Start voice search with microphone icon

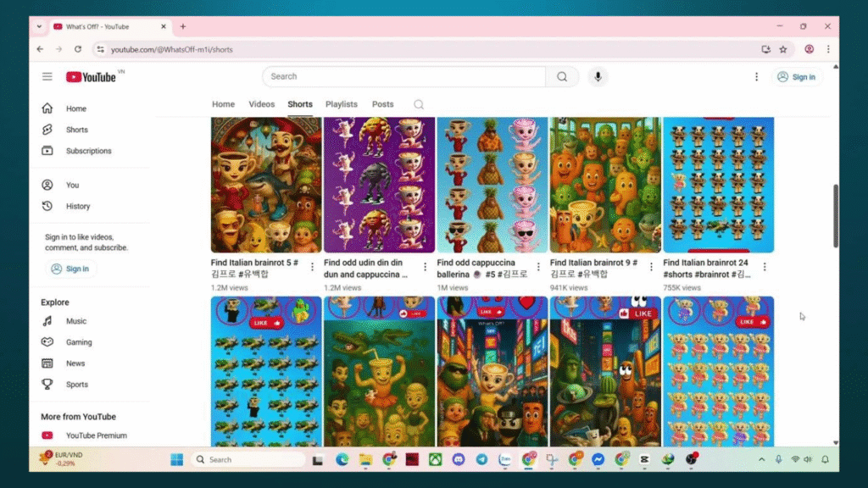[598, 76]
